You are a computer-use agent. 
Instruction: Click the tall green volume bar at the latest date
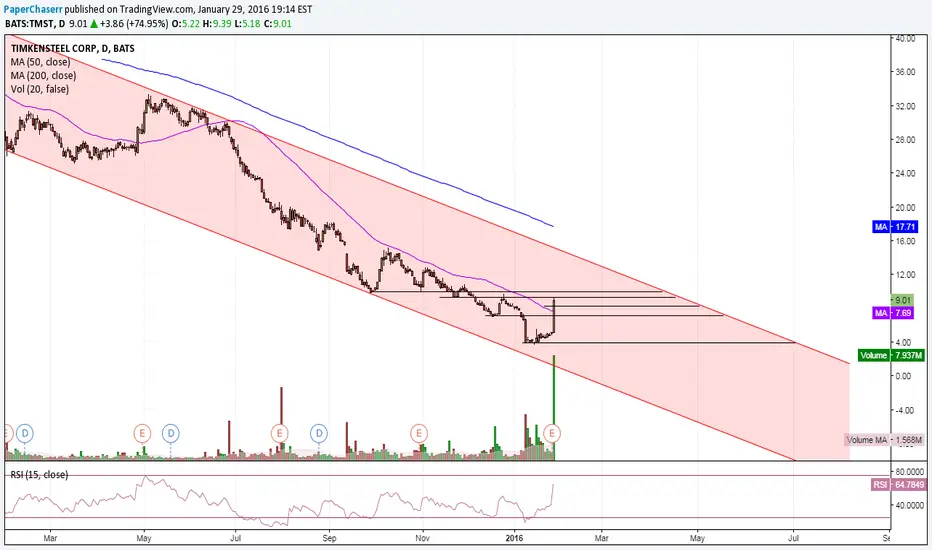coord(554,407)
